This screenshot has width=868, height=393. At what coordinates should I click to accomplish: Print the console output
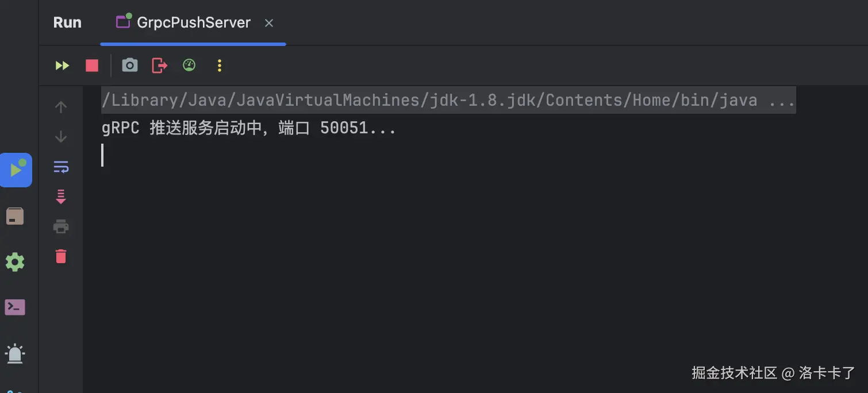pyautogui.click(x=61, y=226)
